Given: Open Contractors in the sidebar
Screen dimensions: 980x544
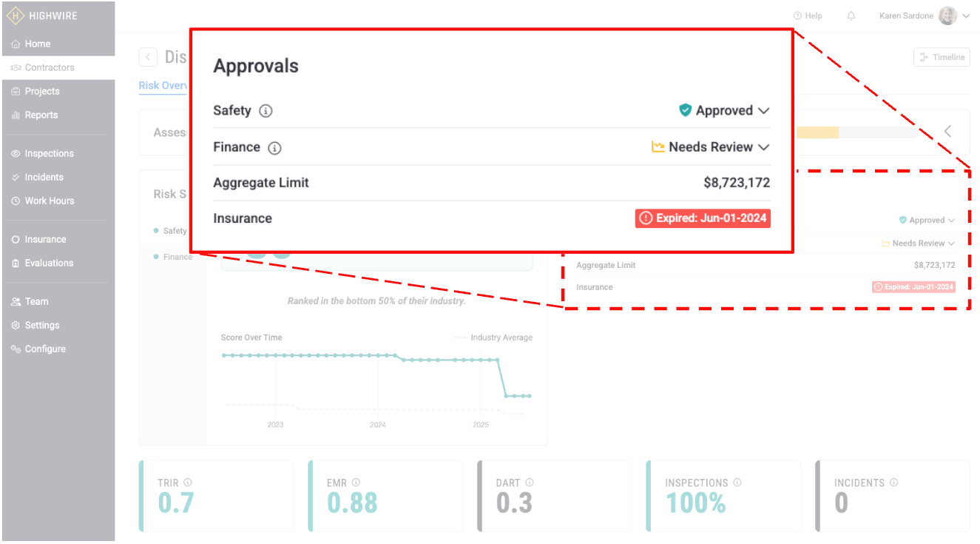Looking at the screenshot, I should tap(50, 67).
